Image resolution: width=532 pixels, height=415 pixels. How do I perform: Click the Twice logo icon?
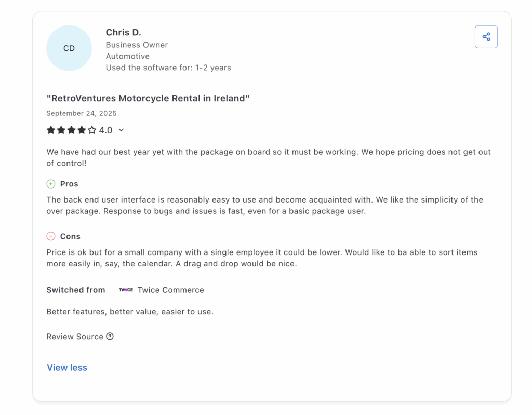pyautogui.click(x=126, y=290)
